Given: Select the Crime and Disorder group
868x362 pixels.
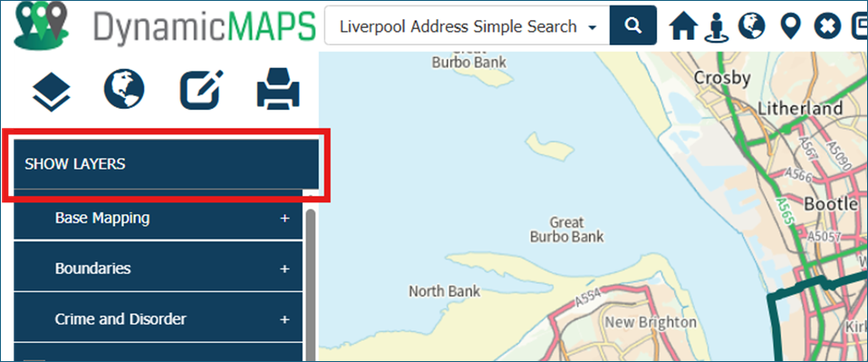Looking at the screenshot, I should [x=159, y=319].
